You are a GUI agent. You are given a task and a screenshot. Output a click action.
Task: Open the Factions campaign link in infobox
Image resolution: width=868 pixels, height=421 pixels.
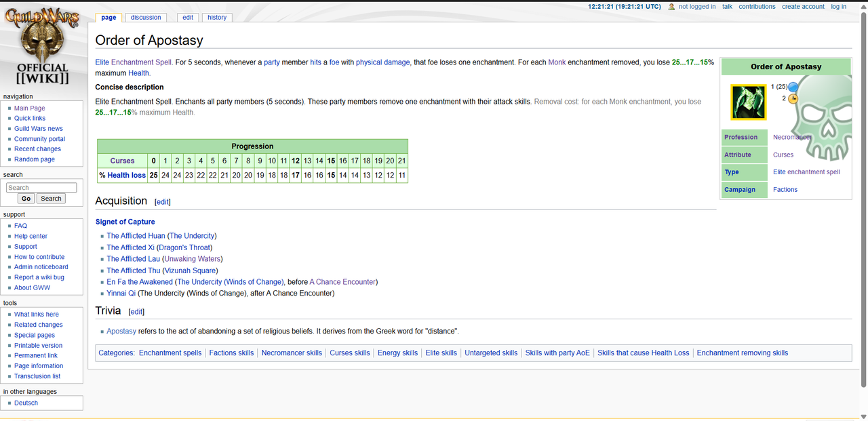[785, 190]
